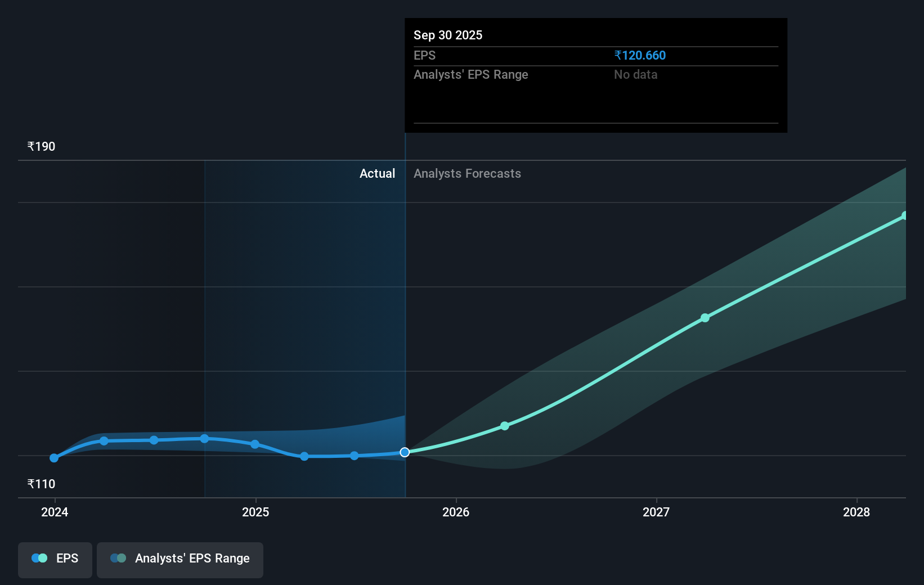Expand the Sep 30 2025 tooltip details

(x=447, y=35)
